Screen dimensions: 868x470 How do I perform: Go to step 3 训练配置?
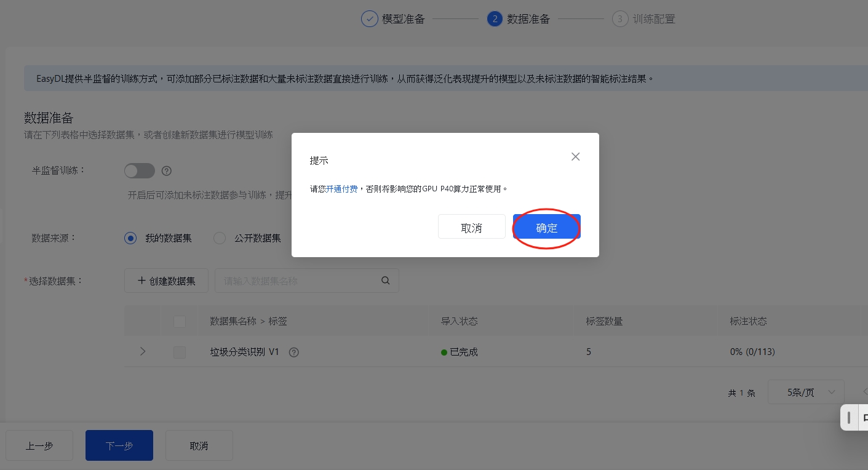click(644, 19)
